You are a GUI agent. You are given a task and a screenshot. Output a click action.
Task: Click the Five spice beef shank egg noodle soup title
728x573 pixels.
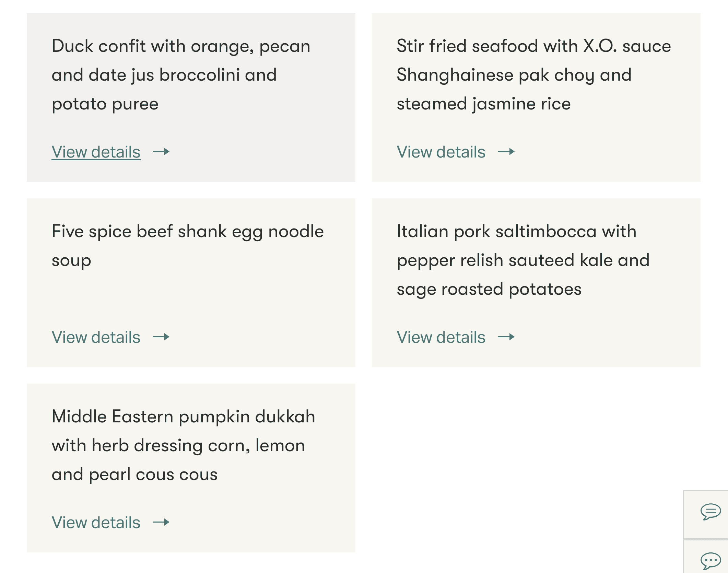(x=188, y=231)
